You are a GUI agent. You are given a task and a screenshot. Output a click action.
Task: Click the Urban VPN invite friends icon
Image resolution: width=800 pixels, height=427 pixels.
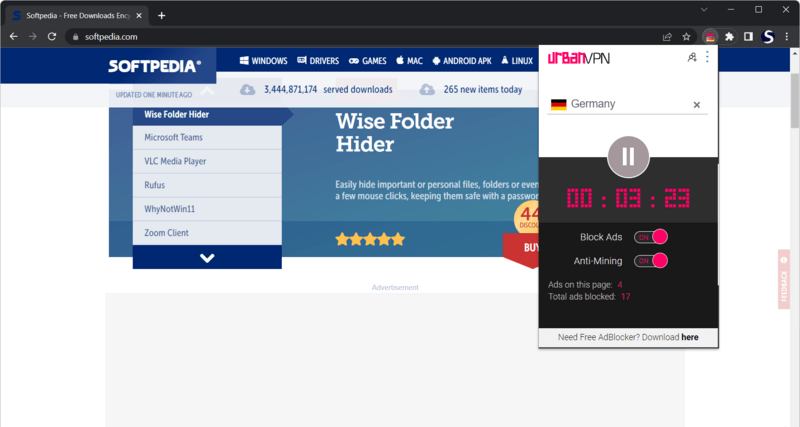692,58
